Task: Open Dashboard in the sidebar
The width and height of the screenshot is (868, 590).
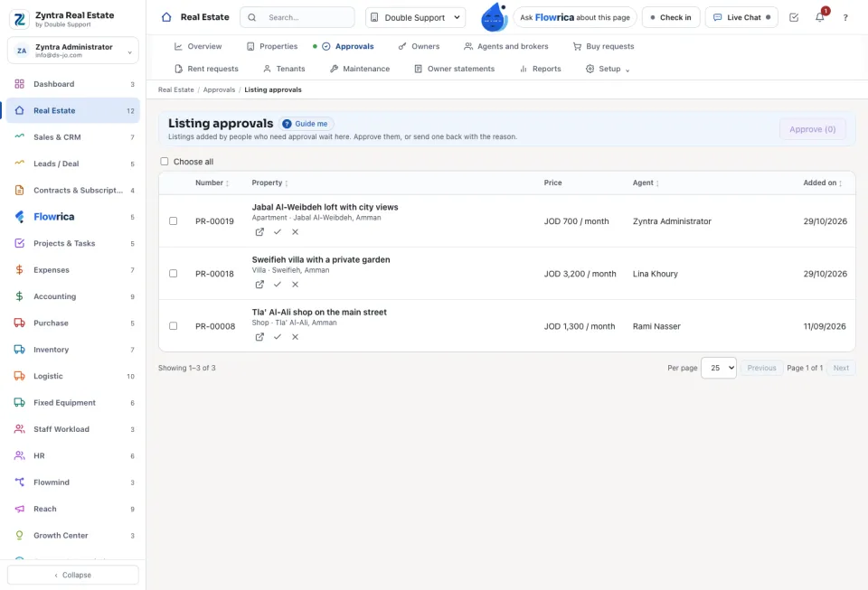Action: coord(73,84)
